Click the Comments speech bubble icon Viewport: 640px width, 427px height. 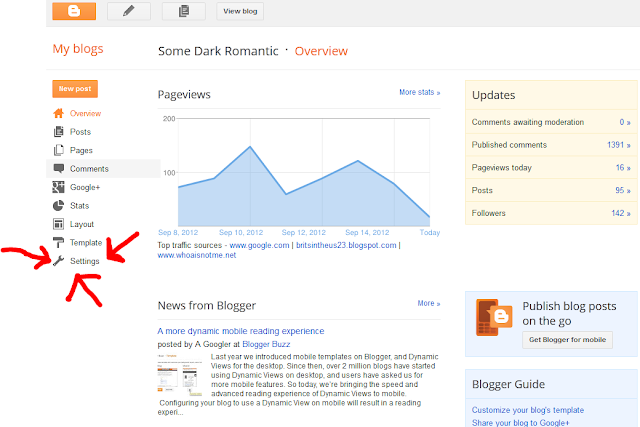58,169
